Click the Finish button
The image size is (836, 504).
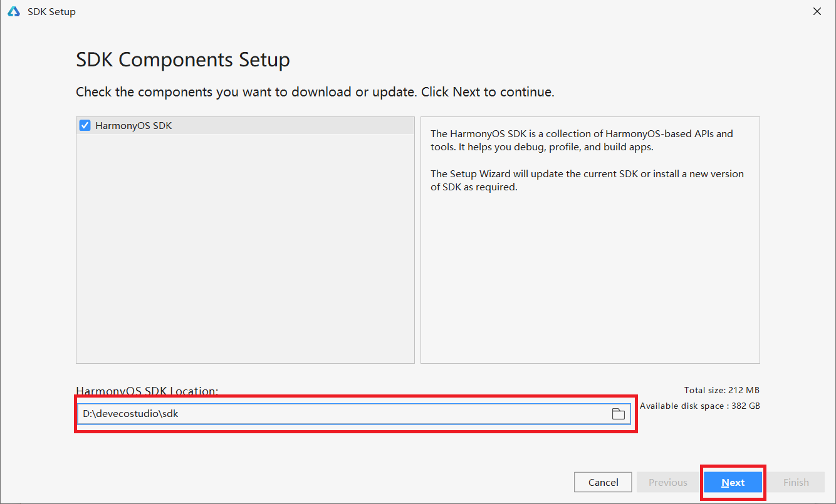[796, 482]
